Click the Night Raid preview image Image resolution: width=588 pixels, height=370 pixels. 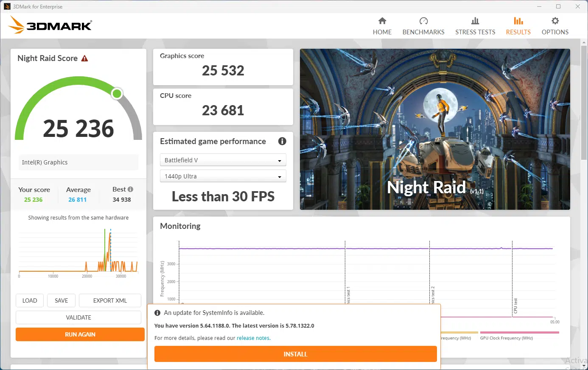tap(435, 129)
